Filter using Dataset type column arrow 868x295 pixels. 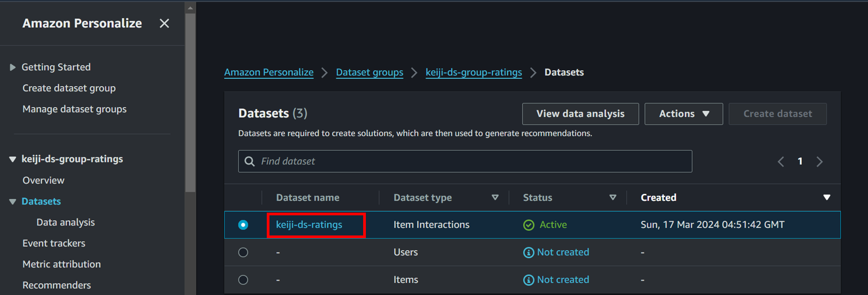point(495,197)
